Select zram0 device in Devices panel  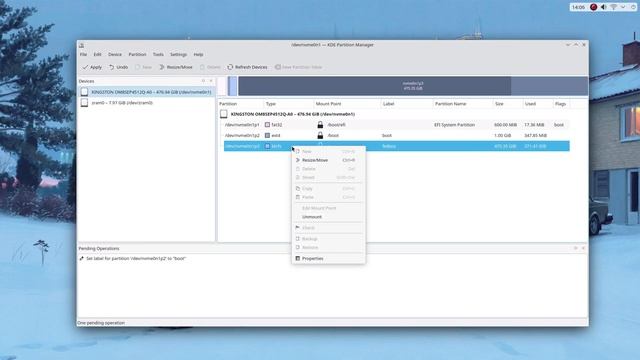(147, 103)
